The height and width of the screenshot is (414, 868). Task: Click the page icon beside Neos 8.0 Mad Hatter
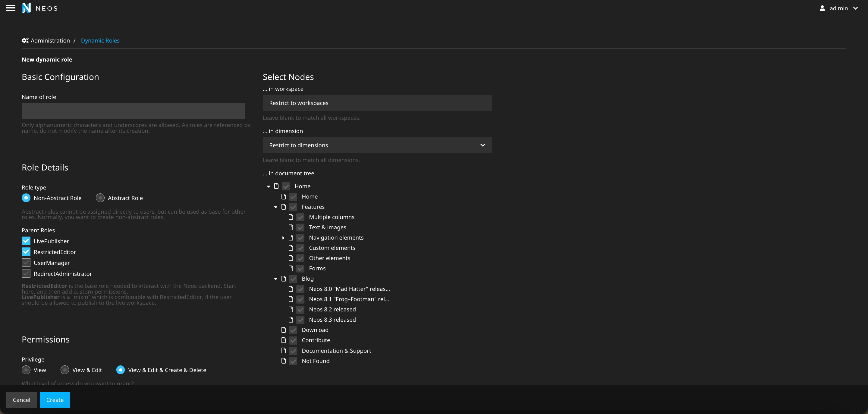(x=291, y=289)
